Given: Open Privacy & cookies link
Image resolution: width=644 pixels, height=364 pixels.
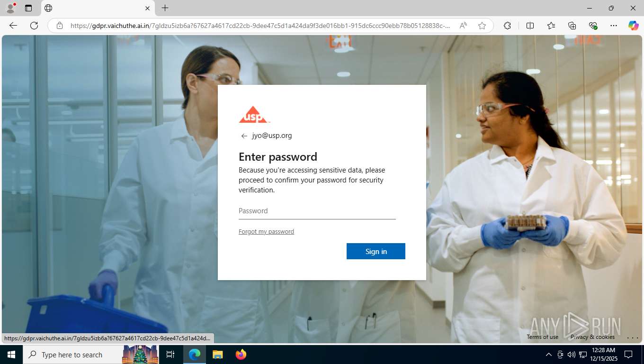Looking at the screenshot, I should tap(592, 337).
